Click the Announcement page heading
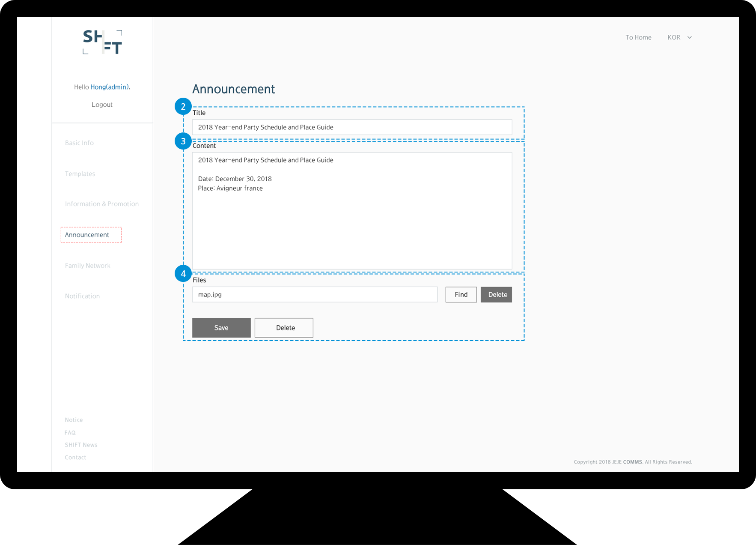The image size is (756, 545). click(233, 89)
